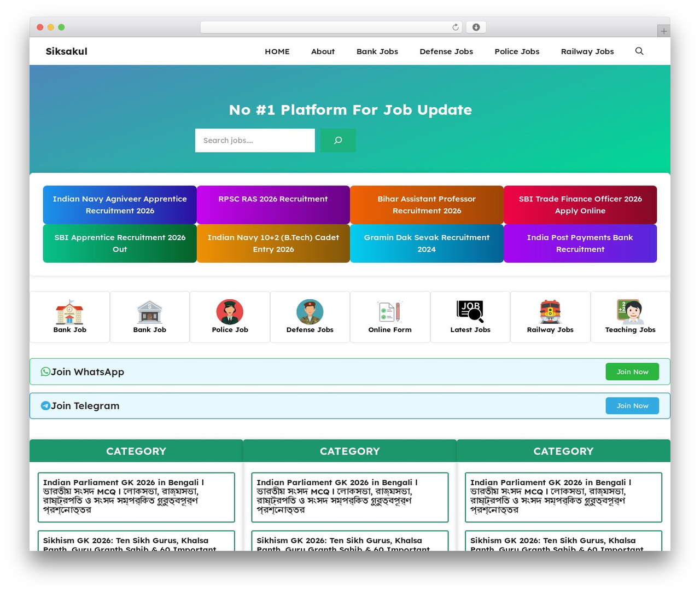Click the Online Form document icon
The width and height of the screenshot is (700, 593).
tap(390, 312)
